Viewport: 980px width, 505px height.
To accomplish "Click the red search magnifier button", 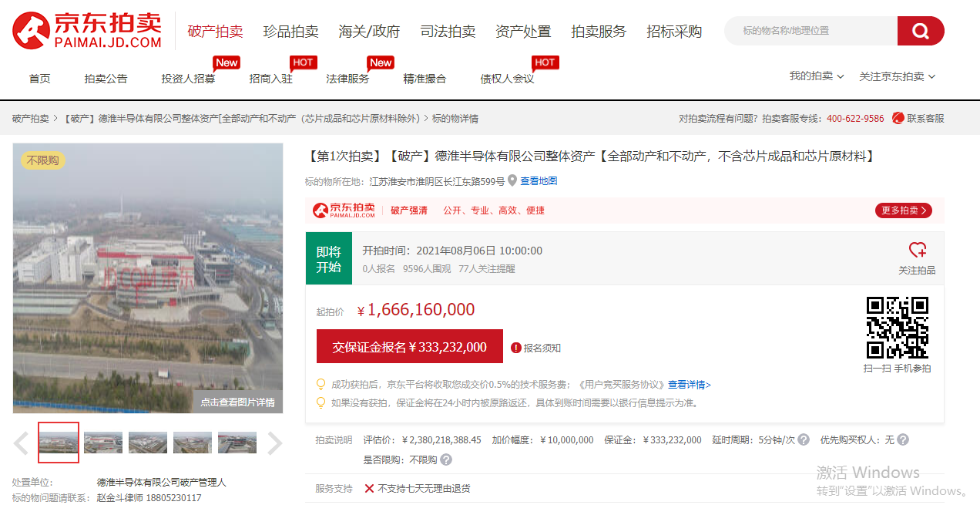I will click(921, 31).
